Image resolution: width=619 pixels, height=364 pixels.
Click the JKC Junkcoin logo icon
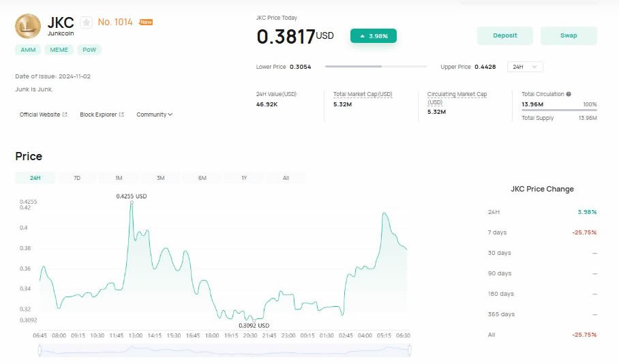click(28, 26)
